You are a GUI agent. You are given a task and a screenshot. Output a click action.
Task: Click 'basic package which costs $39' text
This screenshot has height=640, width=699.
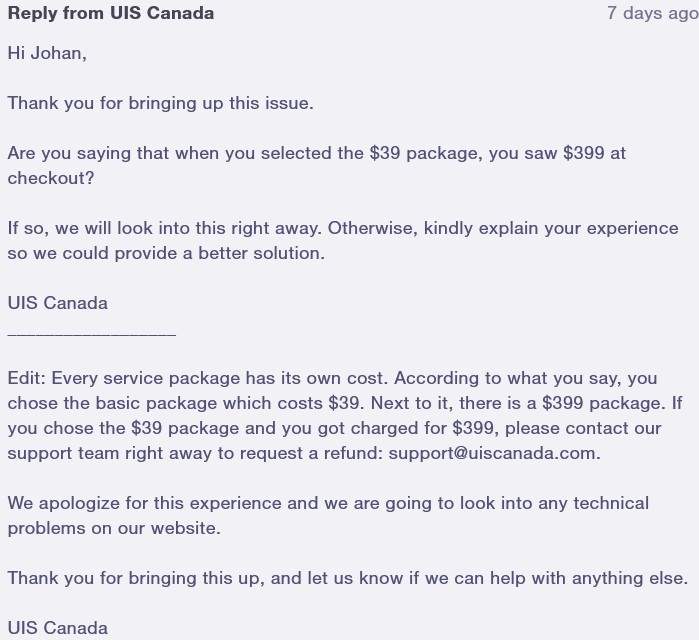[227, 403]
